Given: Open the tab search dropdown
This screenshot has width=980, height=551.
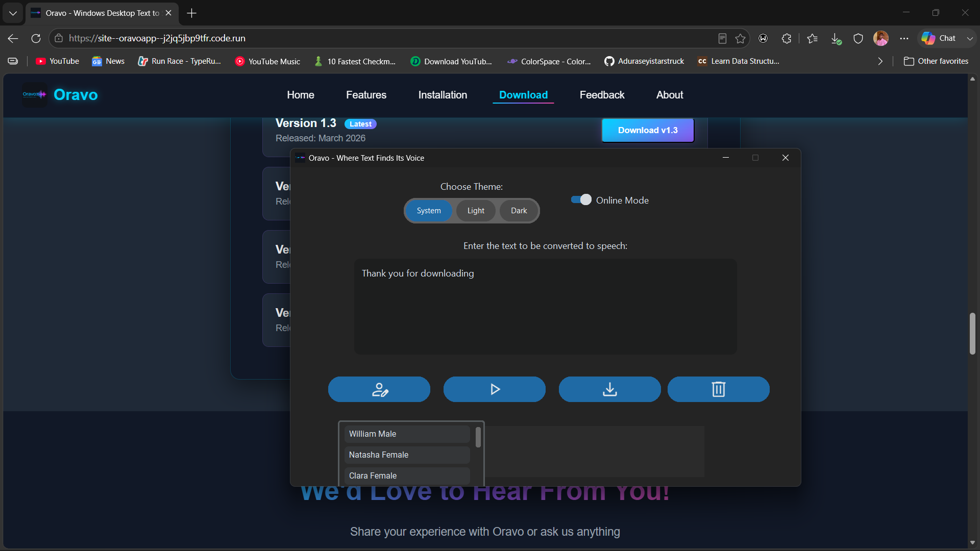Looking at the screenshot, I should click(x=13, y=13).
